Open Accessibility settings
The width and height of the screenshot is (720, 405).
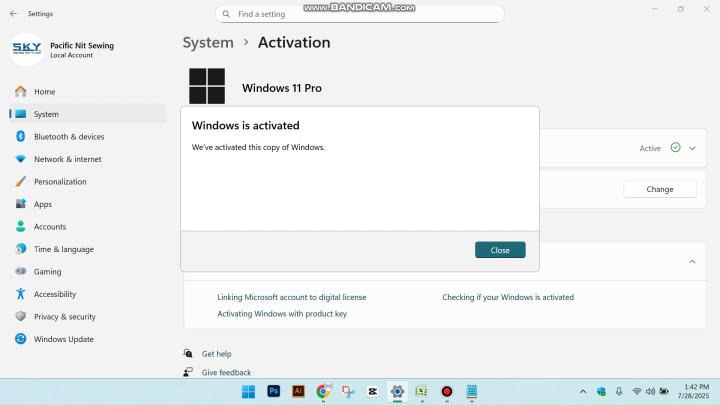(87, 294)
